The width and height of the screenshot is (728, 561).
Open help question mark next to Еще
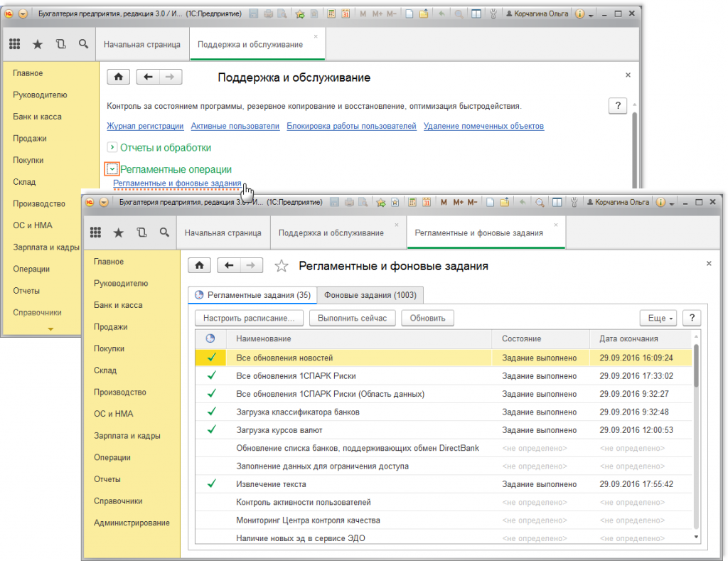tap(691, 318)
